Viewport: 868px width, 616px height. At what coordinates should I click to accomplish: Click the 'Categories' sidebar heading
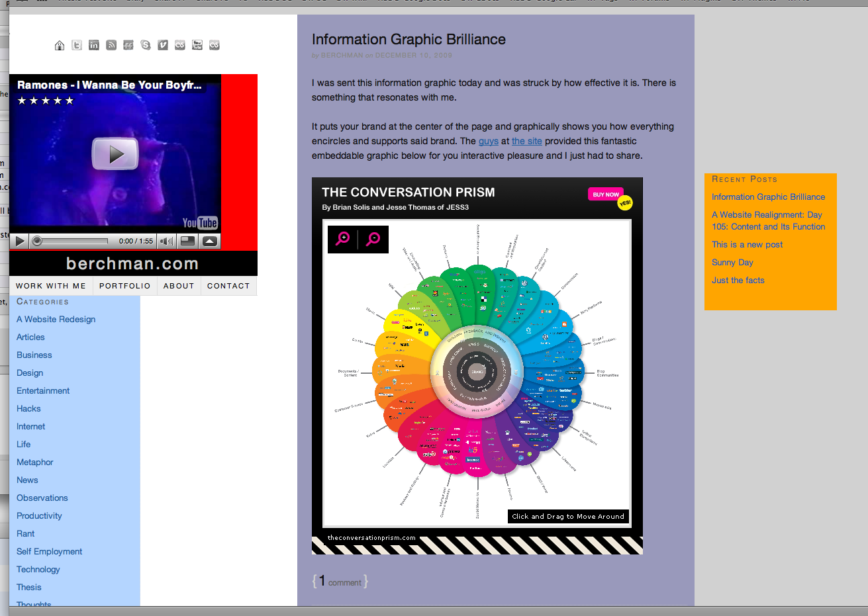(x=42, y=302)
